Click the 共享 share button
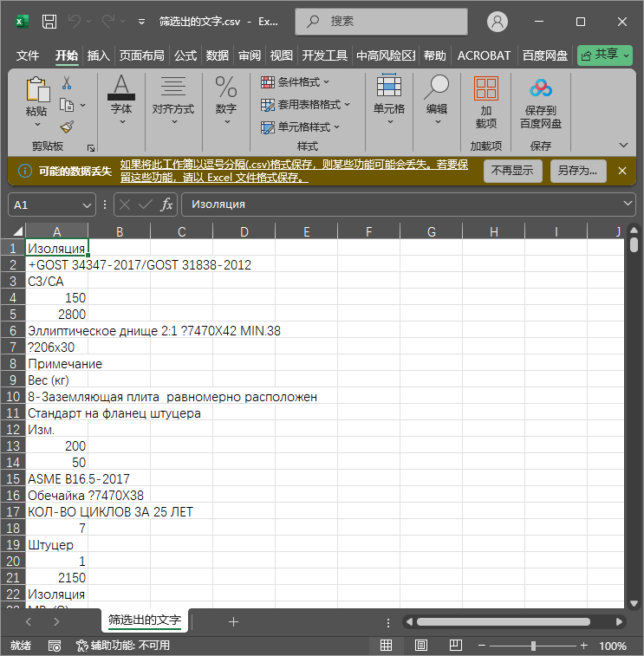The width and height of the screenshot is (644, 656). [x=605, y=55]
